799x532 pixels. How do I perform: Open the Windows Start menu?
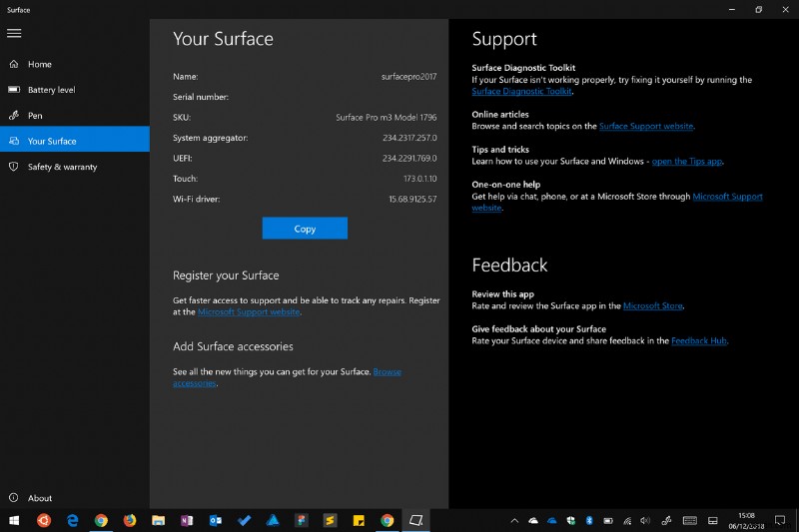tap(14, 521)
